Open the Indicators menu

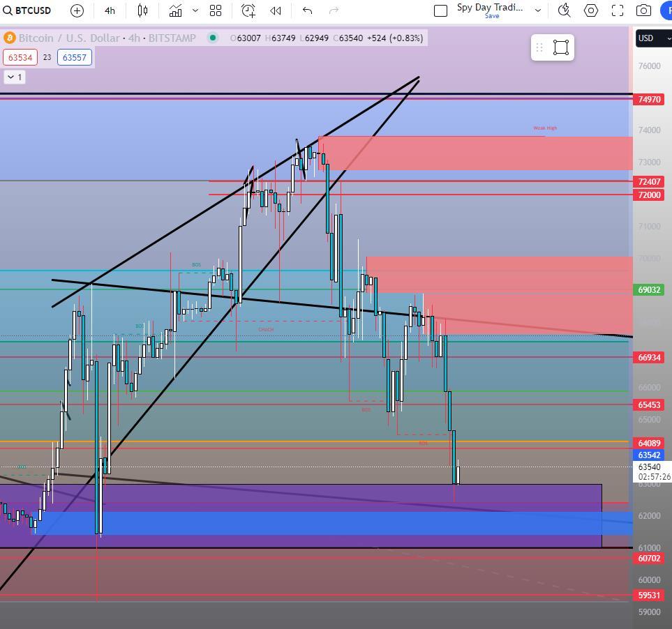tap(175, 10)
